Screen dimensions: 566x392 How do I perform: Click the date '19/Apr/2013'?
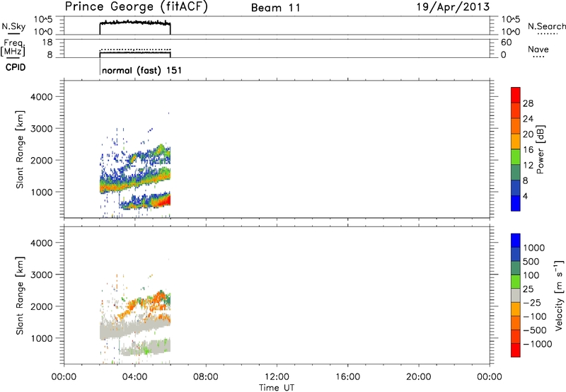coord(454,7)
